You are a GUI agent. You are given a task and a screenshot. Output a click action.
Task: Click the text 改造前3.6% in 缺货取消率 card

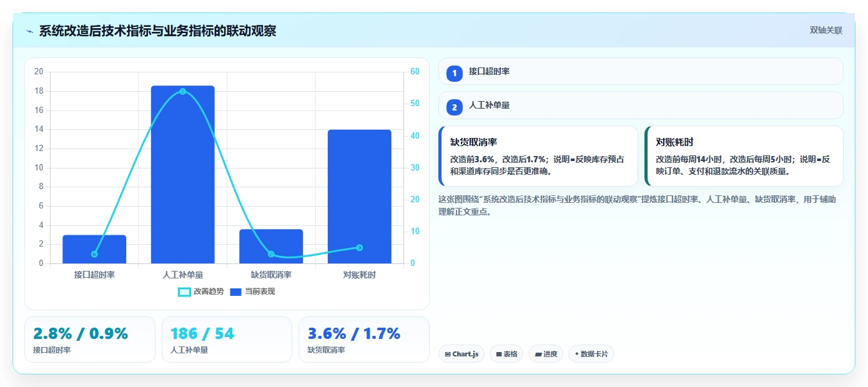coord(473,159)
